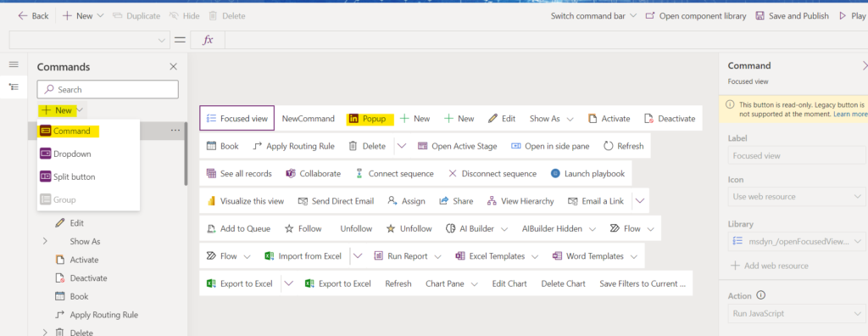
Task: Expand the Email a Link chevron
Action: pyautogui.click(x=641, y=201)
